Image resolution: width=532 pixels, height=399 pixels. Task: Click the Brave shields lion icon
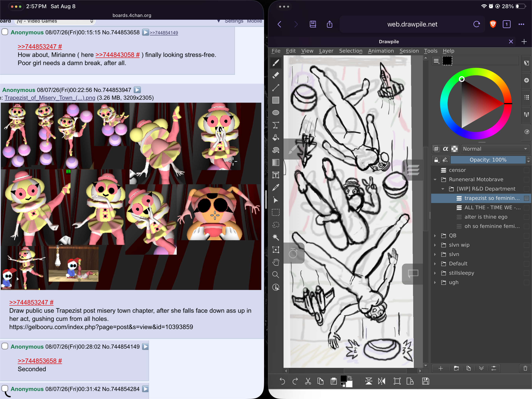pos(493,24)
